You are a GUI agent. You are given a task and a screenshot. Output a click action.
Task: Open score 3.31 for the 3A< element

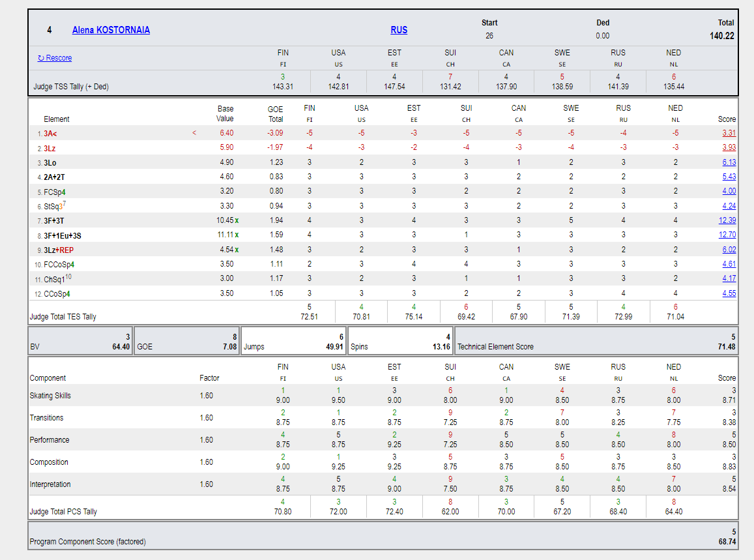point(729,133)
